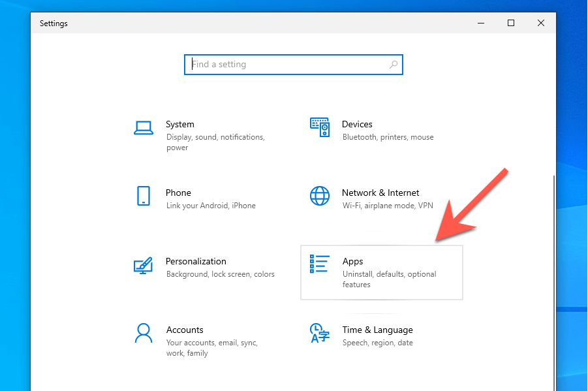Open the Personalization paintbrush icon
The image size is (588, 391).
(x=144, y=265)
